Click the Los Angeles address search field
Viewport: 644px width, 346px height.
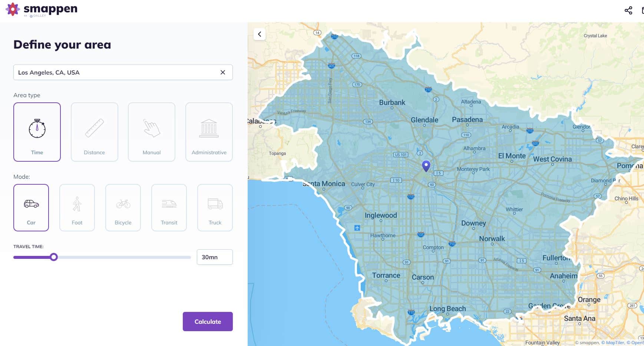tap(123, 72)
